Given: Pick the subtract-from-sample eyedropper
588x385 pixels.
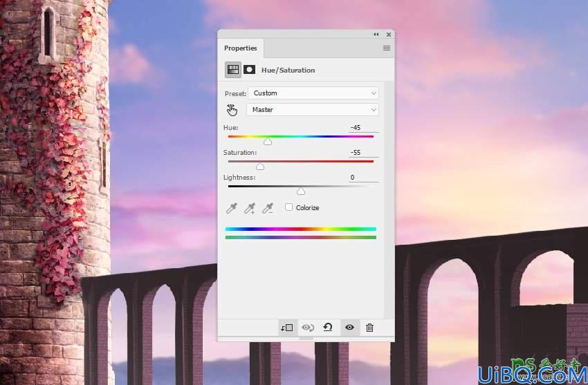Looking at the screenshot, I should coord(268,208).
